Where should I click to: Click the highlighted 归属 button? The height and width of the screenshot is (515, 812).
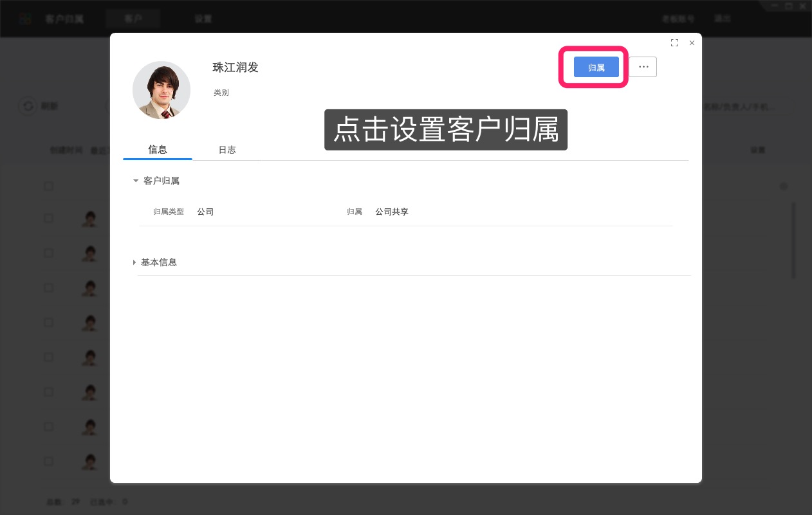596,67
